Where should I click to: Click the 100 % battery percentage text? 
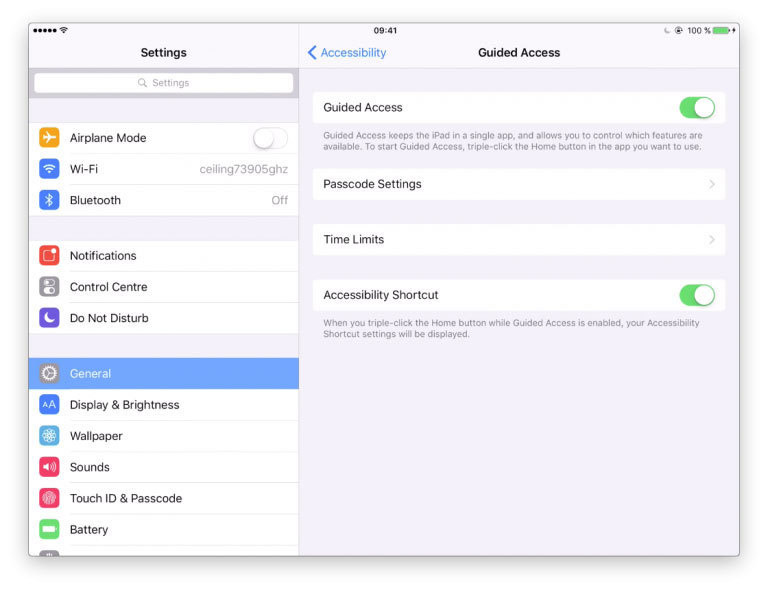pos(698,30)
